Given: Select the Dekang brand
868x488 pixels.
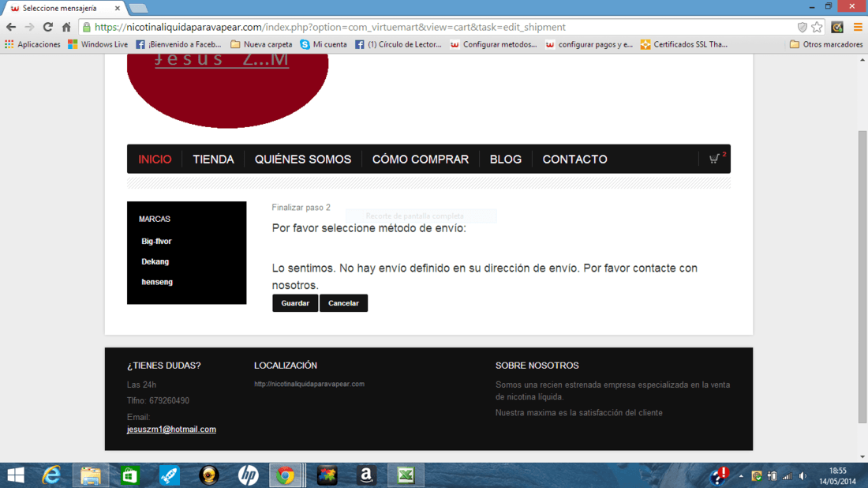Looking at the screenshot, I should (155, 261).
